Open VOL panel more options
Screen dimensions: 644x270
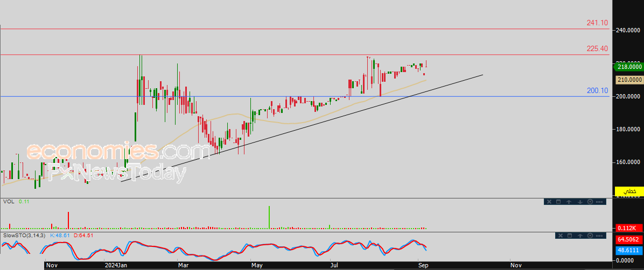[599, 202]
